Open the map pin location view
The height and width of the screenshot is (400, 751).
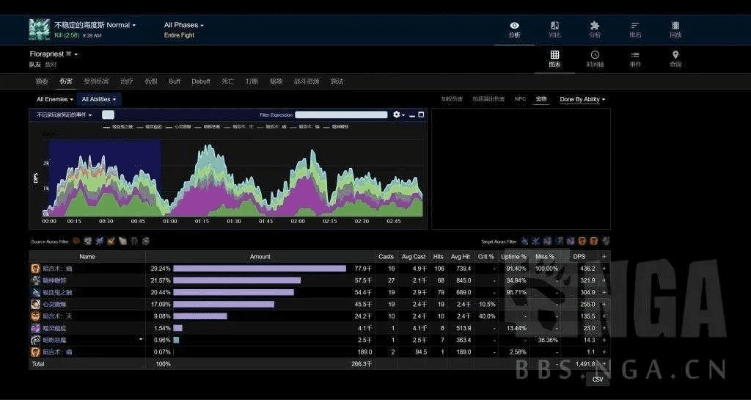(x=676, y=59)
